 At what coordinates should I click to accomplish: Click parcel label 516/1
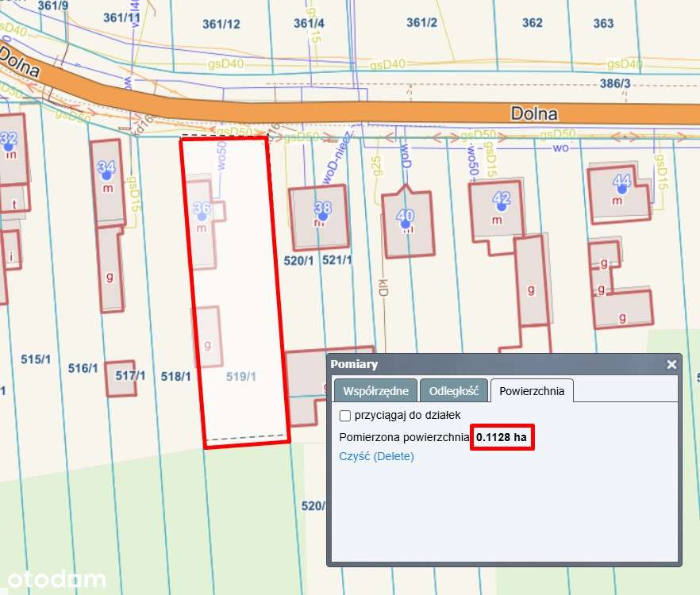[83, 368]
